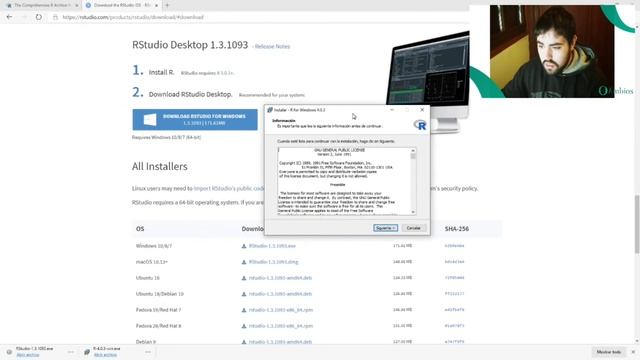This screenshot has height=360, width=640.
Task: Open SHA-256 hash for Fedora 28/Red Hat 8 row
Action: pyautogui.click(x=454, y=326)
